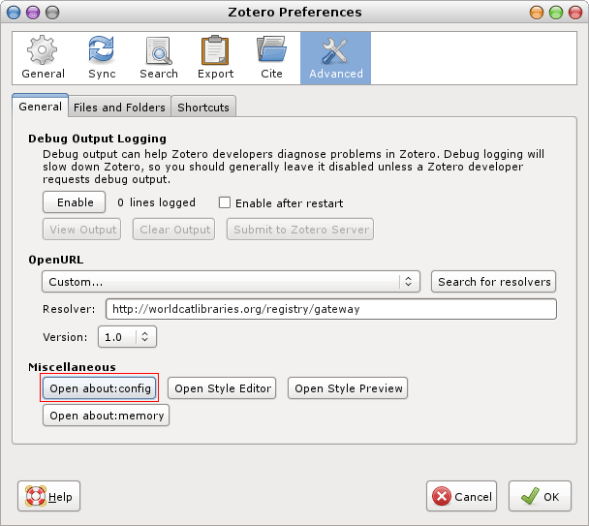Click the Clear Output button

tap(174, 229)
